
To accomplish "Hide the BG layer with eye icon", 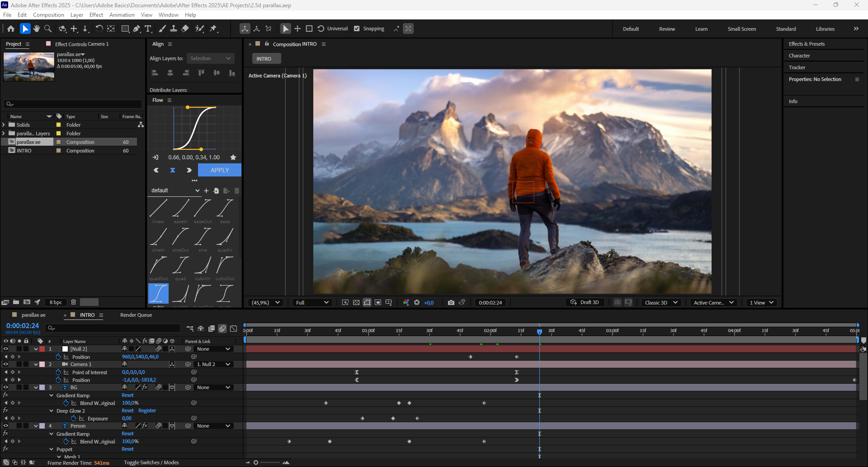I will (6, 387).
